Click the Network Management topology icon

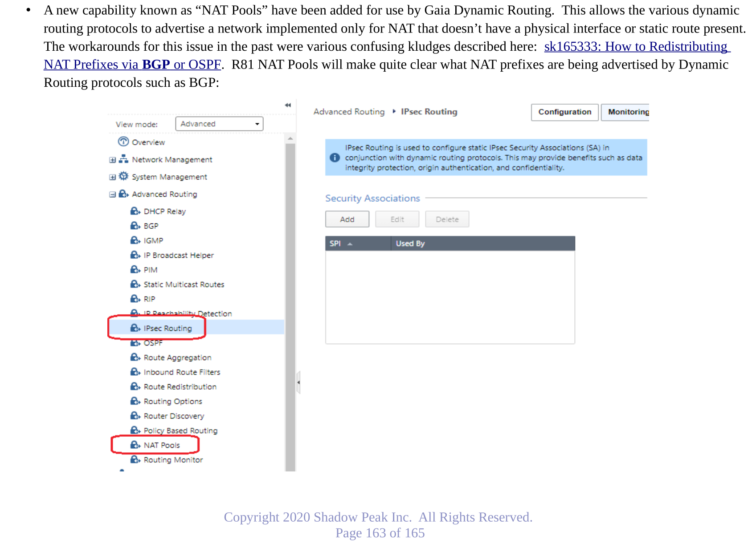[123, 159]
